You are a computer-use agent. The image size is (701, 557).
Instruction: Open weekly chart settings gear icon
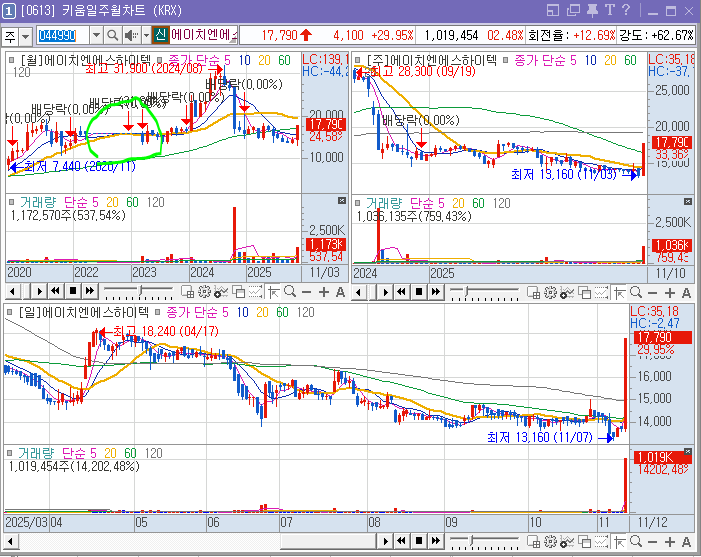[x=550, y=293]
